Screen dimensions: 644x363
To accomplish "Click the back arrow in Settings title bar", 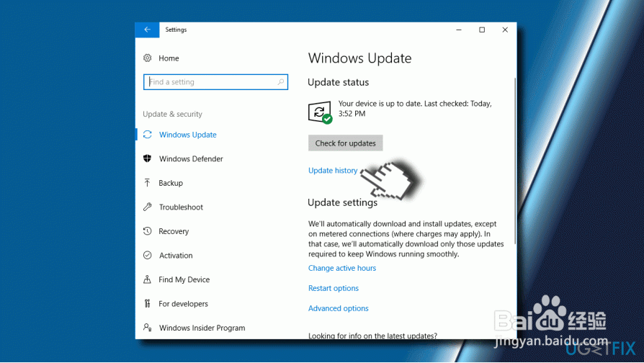I will [x=147, y=30].
